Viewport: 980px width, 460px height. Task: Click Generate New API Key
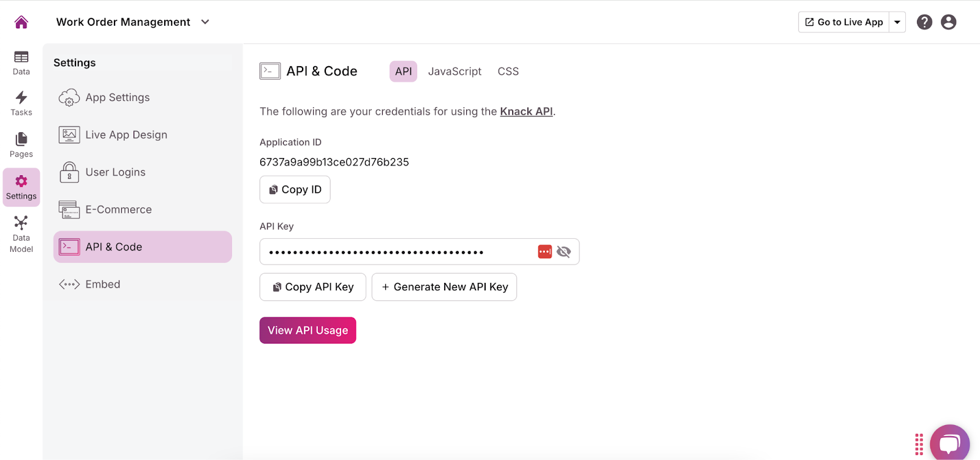pyautogui.click(x=444, y=287)
